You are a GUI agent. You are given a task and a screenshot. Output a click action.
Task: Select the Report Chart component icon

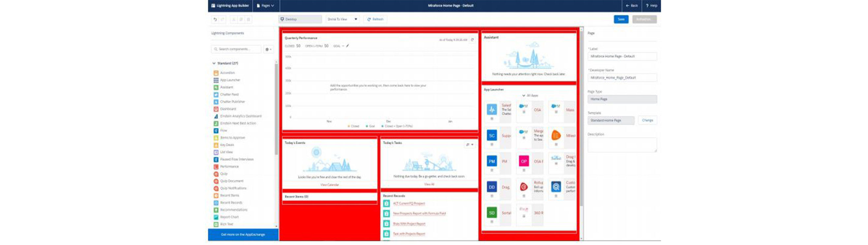tap(216, 217)
